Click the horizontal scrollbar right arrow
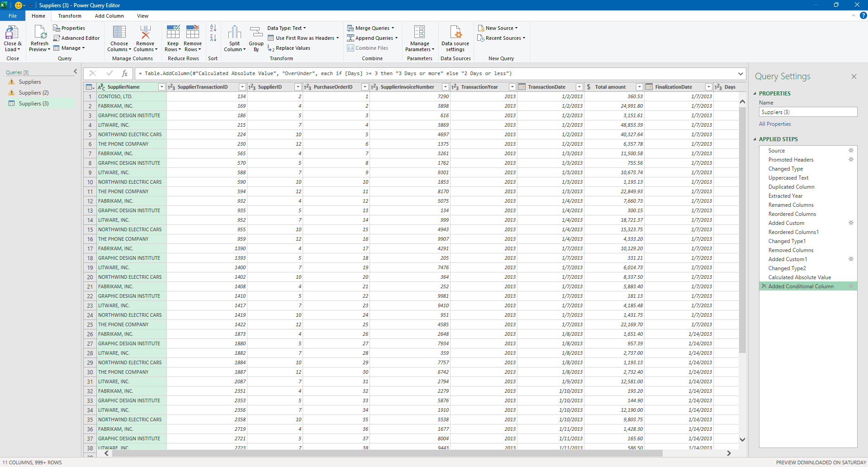 click(x=729, y=453)
